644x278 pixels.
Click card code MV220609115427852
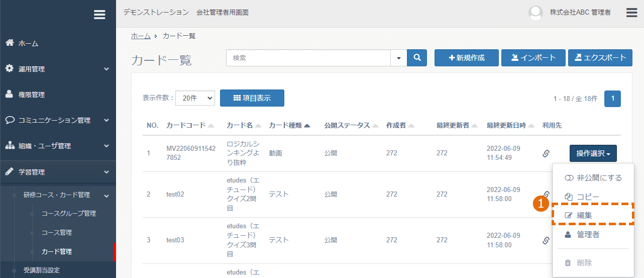coord(191,153)
